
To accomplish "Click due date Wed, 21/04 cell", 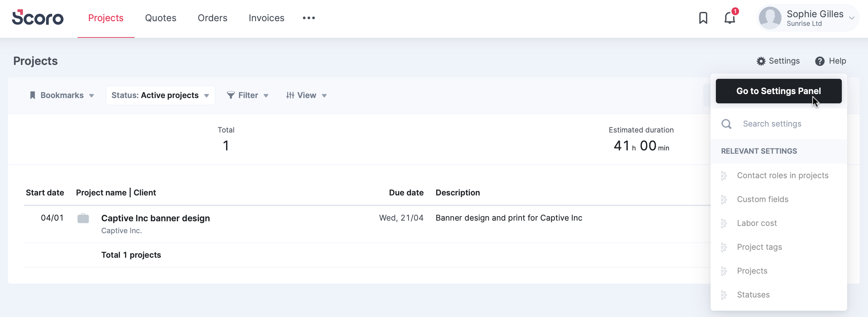I will point(401,218).
